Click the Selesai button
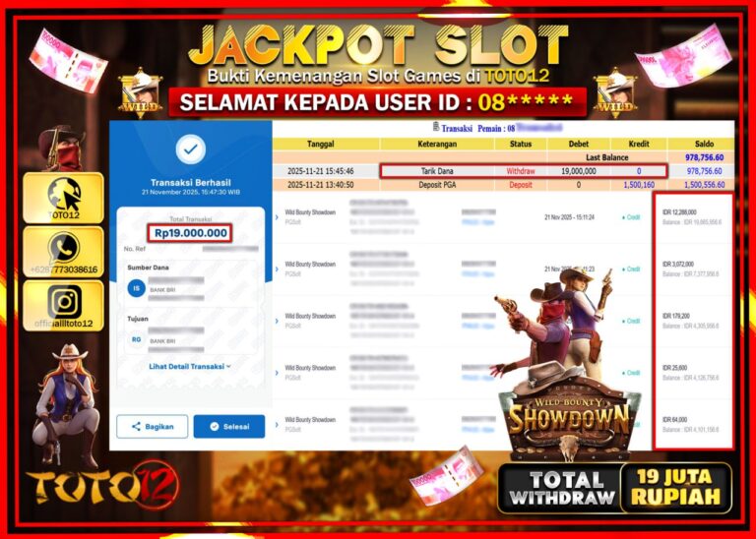The image size is (756, 539). pyautogui.click(x=229, y=426)
